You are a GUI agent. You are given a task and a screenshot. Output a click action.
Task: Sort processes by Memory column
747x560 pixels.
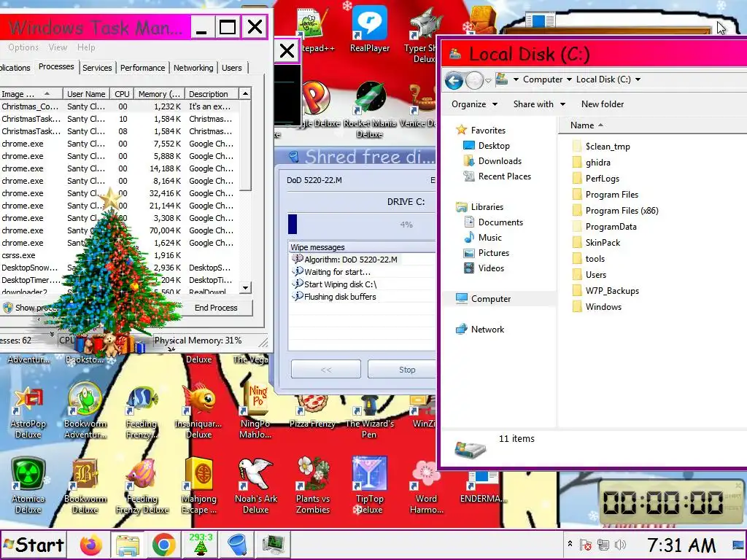159,94
